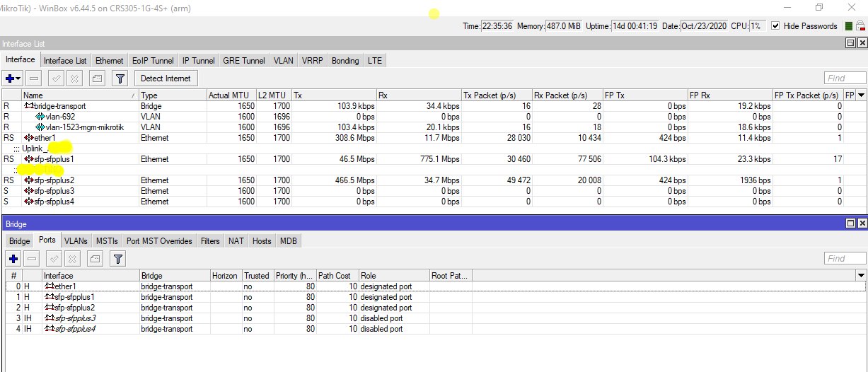Image resolution: width=868 pixels, height=372 pixels.
Task: Click the port icon beside ether1 in Bridge Ports
Action: point(49,286)
